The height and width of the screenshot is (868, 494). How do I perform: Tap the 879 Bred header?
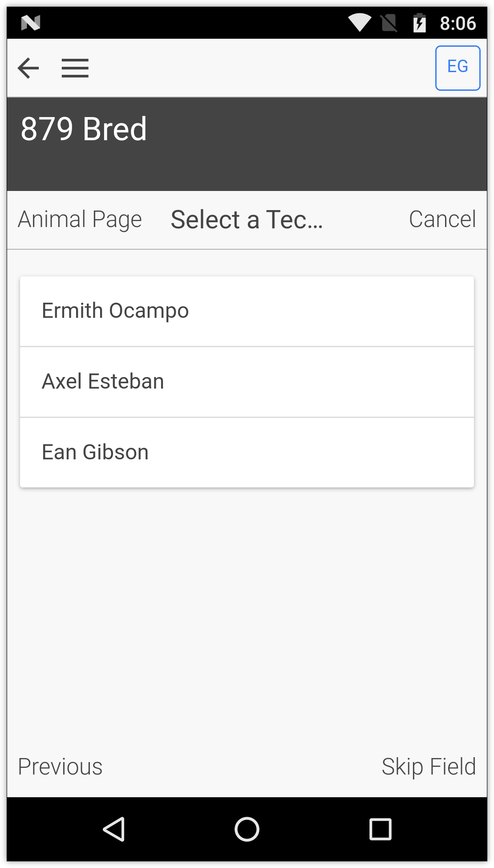[x=84, y=129]
